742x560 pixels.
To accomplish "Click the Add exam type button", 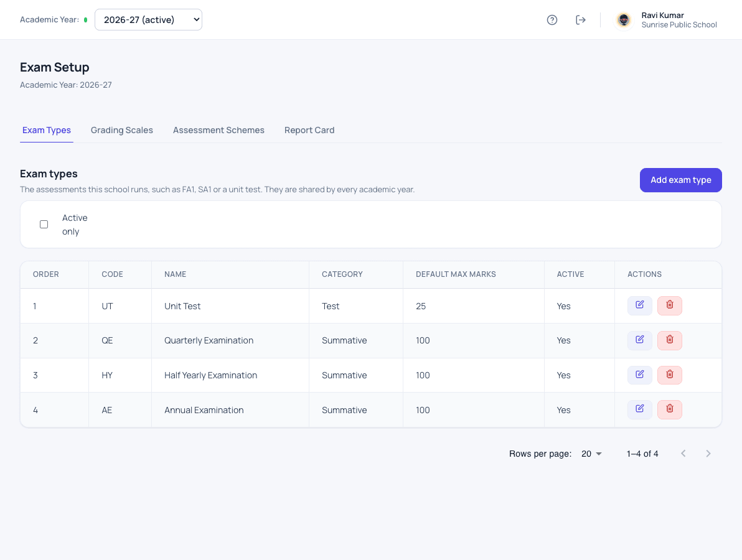I will [680, 180].
